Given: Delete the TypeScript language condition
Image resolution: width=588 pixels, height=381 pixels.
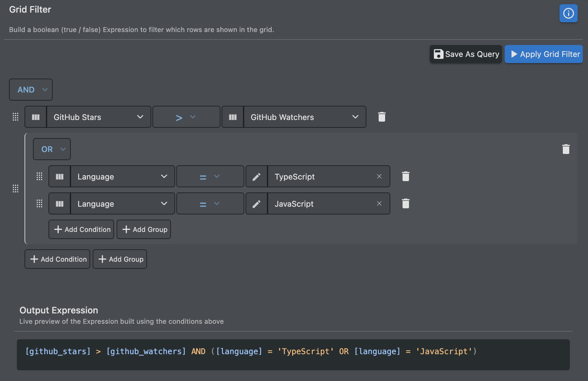Looking at the screenshot, I should click(x=405, y=176).
